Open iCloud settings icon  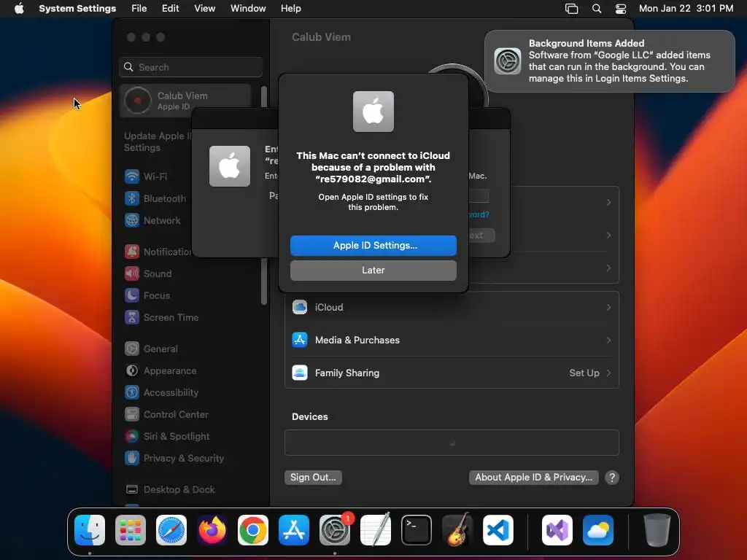click(300, 307)
